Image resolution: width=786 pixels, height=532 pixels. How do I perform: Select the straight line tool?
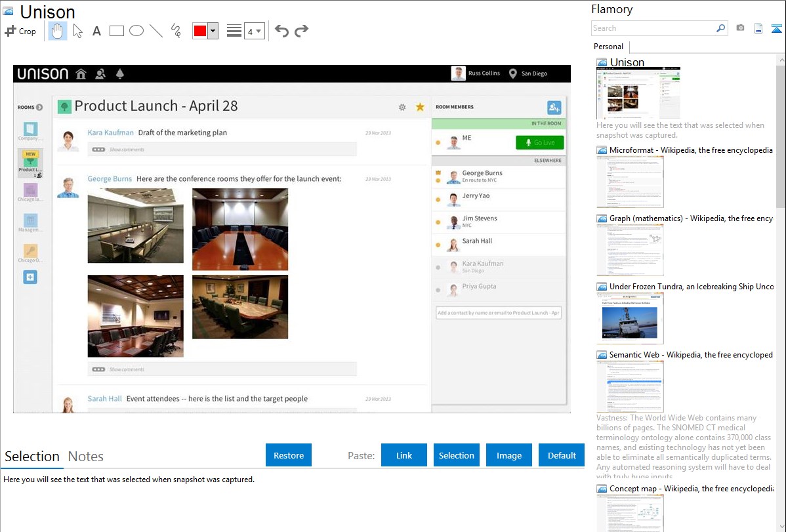(x=156, y=31)
